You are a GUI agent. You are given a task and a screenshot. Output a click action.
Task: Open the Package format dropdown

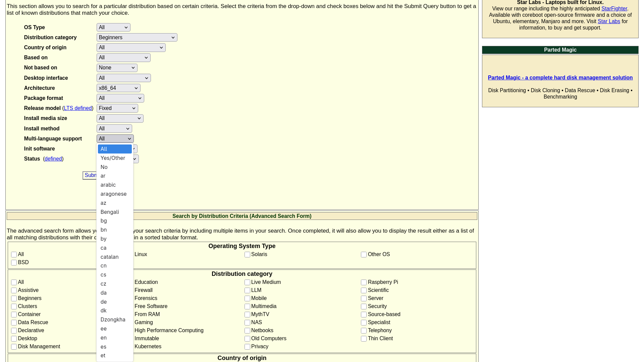coord(120,98)
